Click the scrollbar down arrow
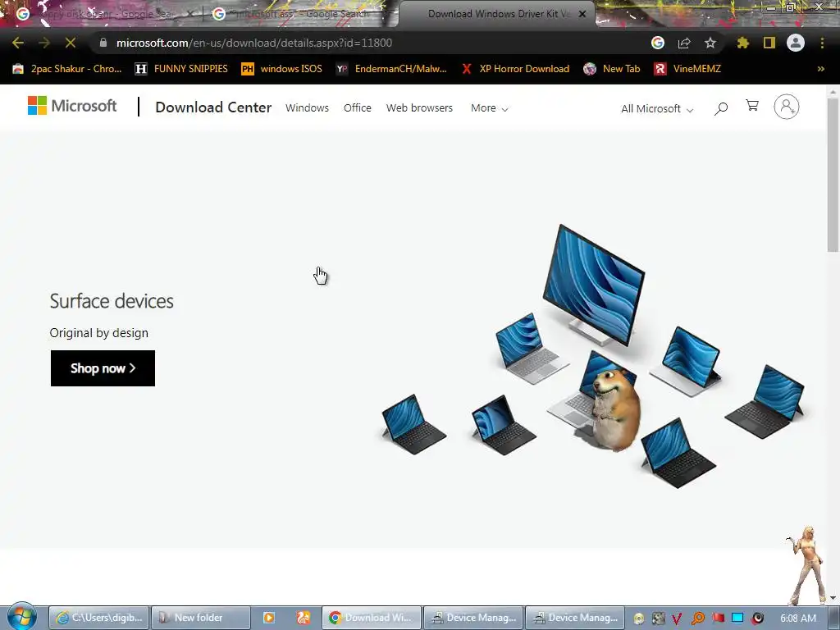 point(833,598)
